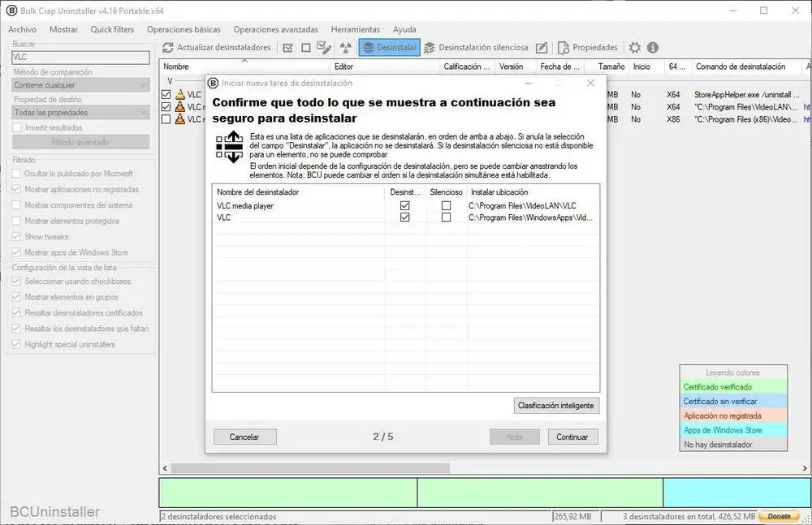Click the Filtrado avanzado button
Viewport: 812px width, 525px height.
click(x=80, y=142)
